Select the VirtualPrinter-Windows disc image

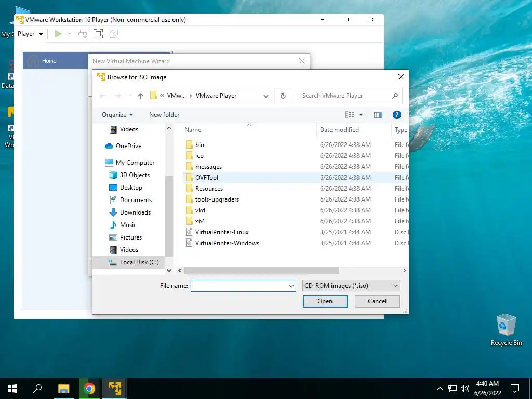click(x=227, y=243)
